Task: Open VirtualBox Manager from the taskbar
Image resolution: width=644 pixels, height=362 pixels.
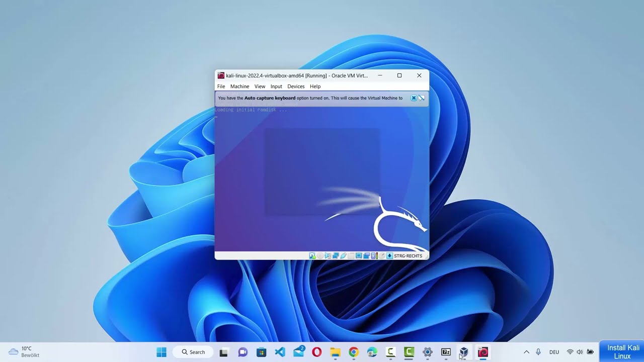Action: pyautogui.click(x=464, y=352)
